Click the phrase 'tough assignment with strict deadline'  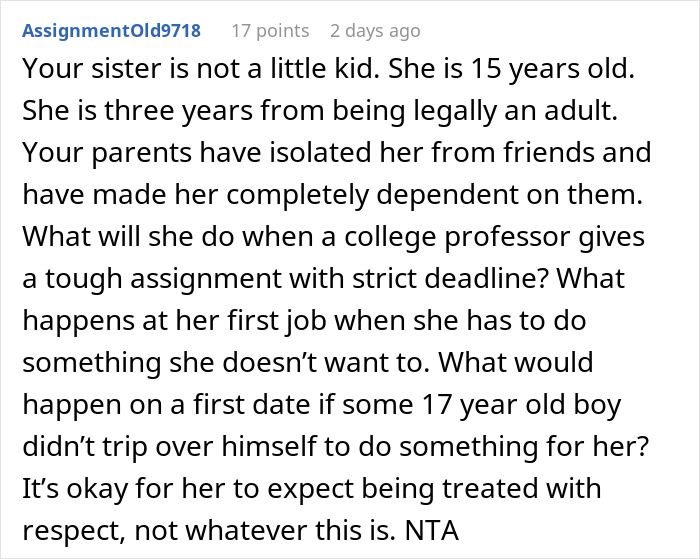(x=292, y=278)
